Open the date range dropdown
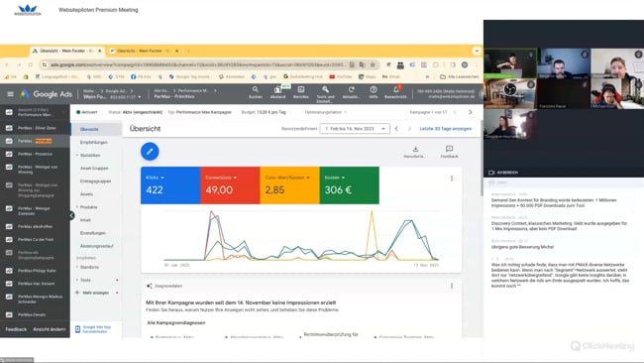This screenshot has height=363, width=644. click(355, 129)
